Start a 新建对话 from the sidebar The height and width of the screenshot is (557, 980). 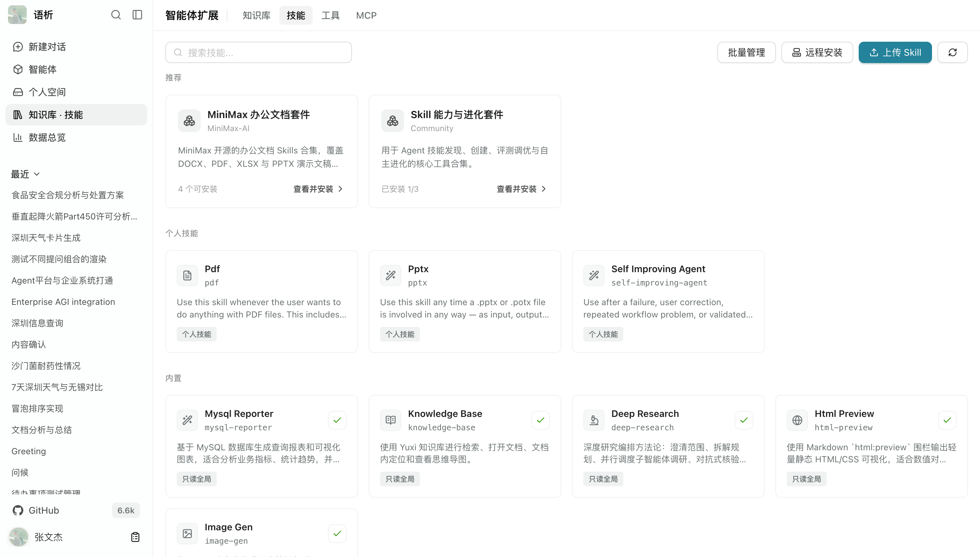pos(76,47)
